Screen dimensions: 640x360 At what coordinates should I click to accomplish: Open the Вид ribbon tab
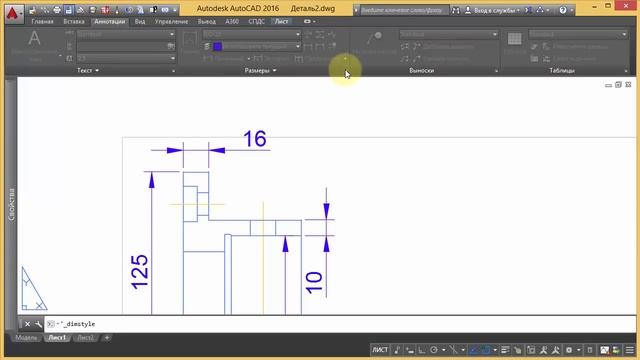click(140, 22)
